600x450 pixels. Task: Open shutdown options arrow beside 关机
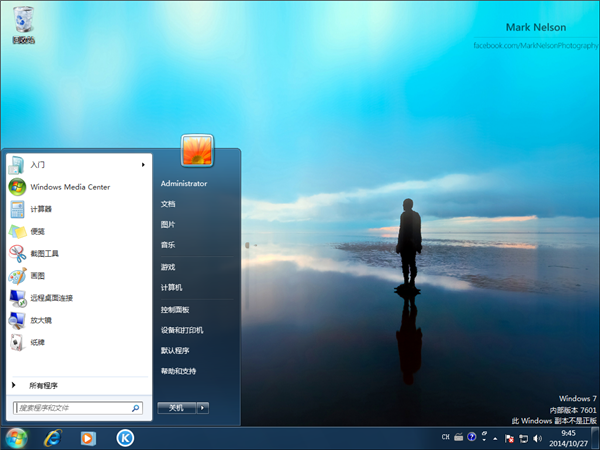203,408
